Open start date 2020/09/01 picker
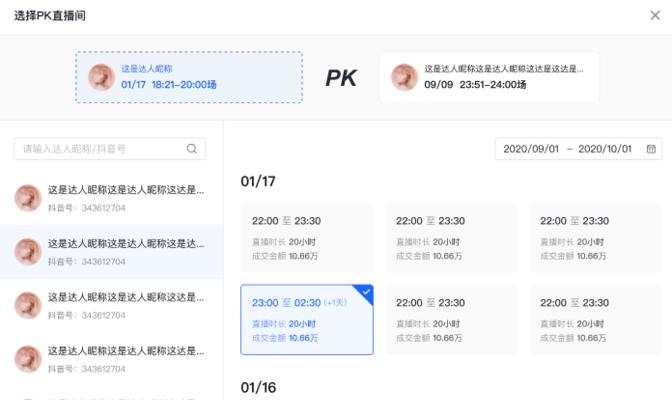Screen dimensions: 672x400 pyautogui.click(x=531, y=149)
